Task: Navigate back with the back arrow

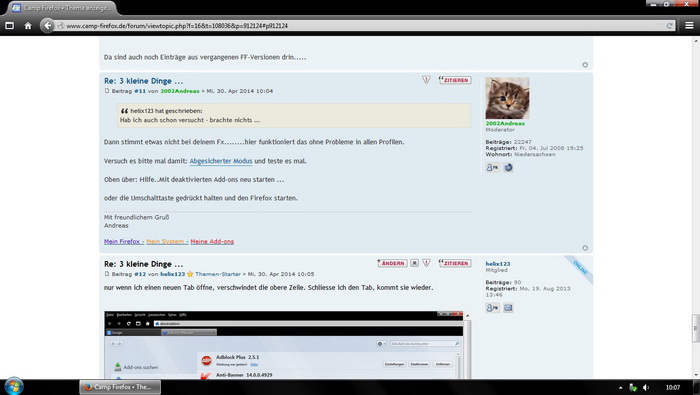Action: coord(47,26)
